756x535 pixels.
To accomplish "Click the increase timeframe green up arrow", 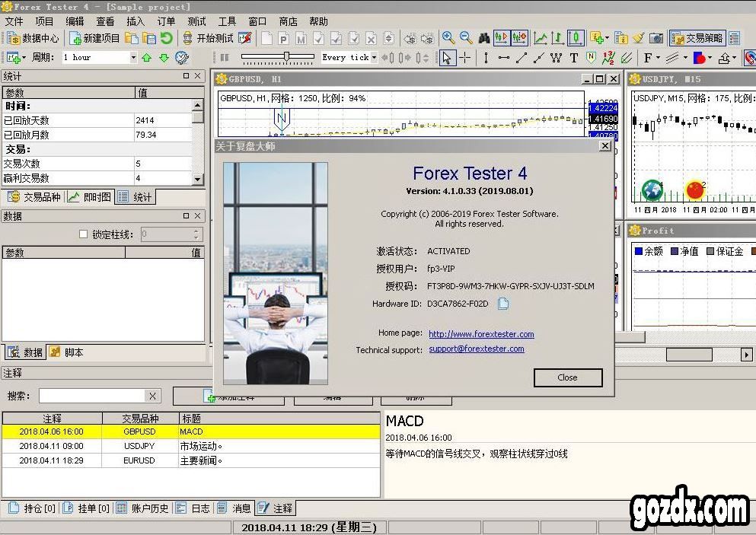I will click(147, 58).
